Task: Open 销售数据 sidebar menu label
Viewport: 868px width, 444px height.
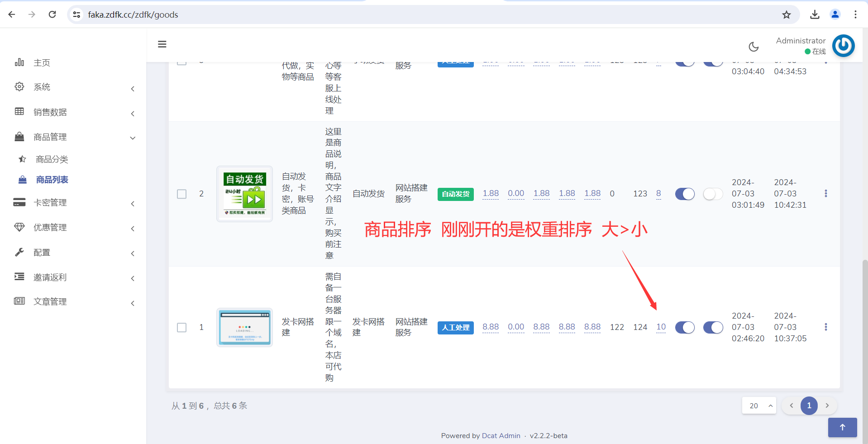Action: (50, 112)
